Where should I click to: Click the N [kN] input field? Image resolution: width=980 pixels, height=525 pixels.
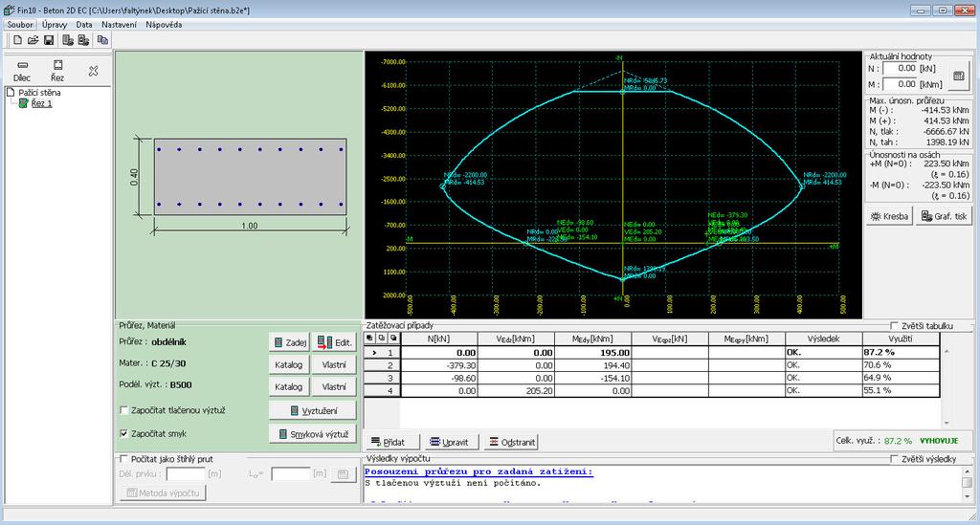900,68
